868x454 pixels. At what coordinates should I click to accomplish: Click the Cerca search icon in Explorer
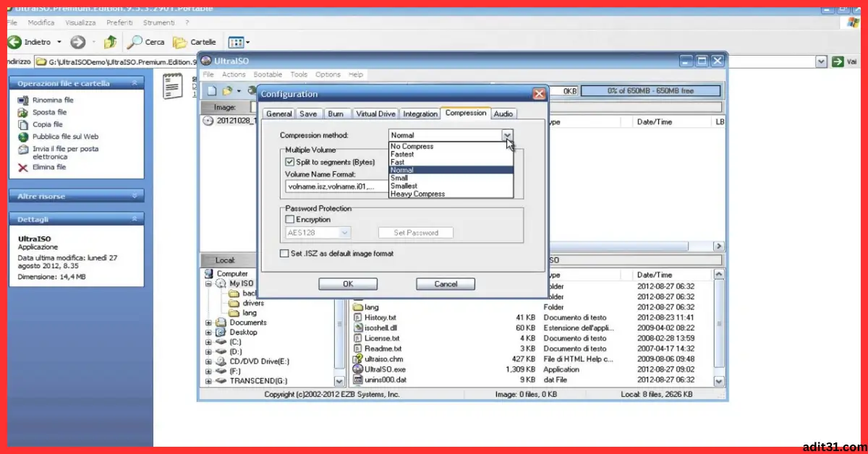(x=135, y=42)
